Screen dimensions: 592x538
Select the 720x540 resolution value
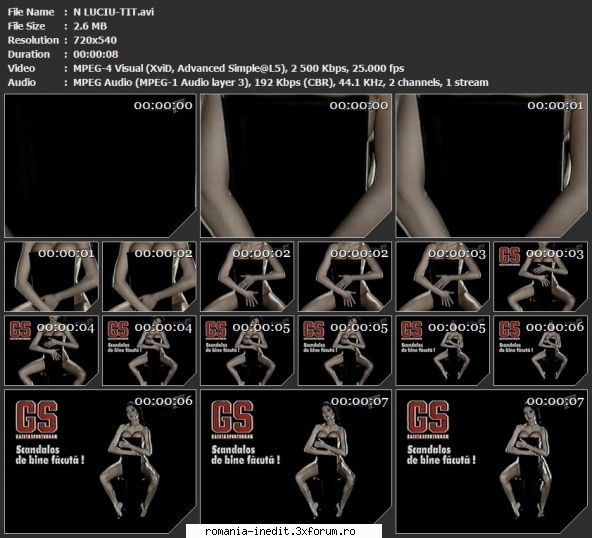pyautogui.click(x=95, y=40)
